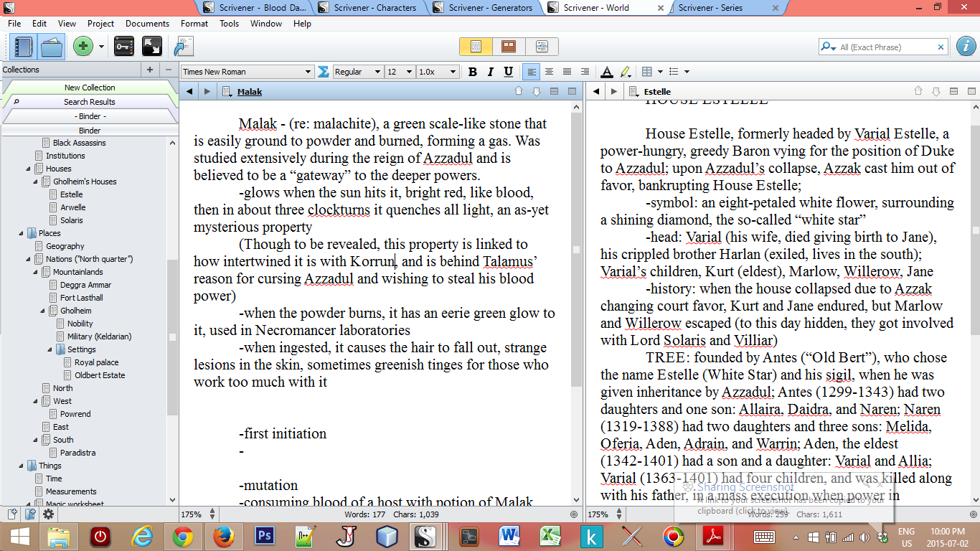
Task: Toggle bold formatting
Action: (x=473, y=72)
